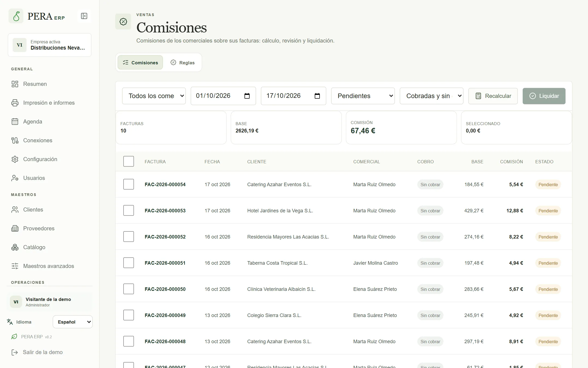Switch to the Reglas tab
The image size is (588, 368).
tap(182, 62)
